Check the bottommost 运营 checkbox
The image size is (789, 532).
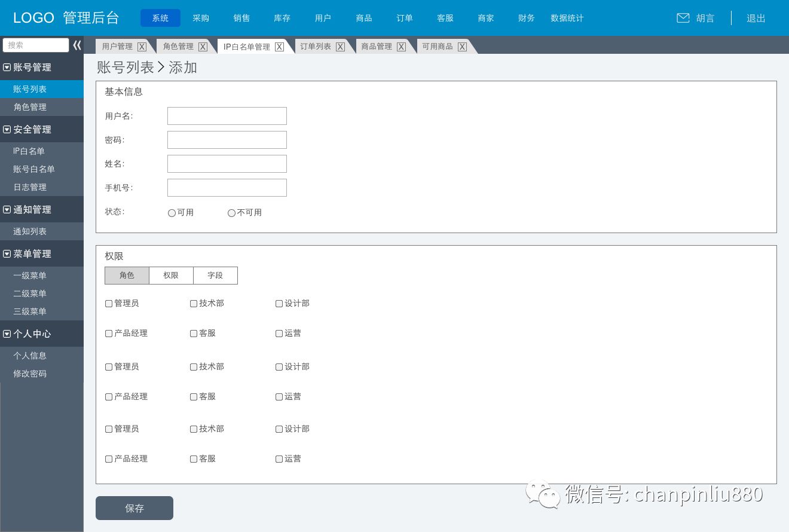coord(279,459)
